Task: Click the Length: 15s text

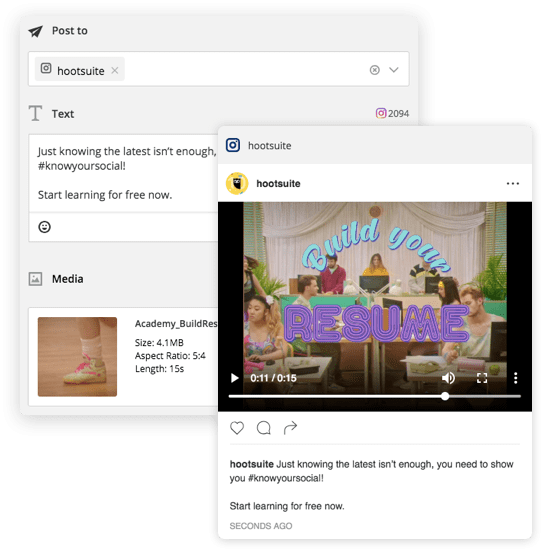Action: point(159,369)
